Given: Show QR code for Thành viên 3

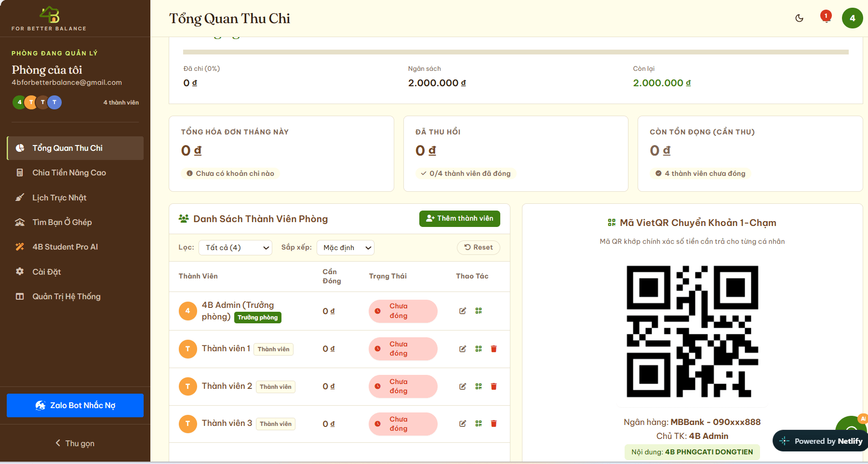Looking at the screenshot, I should click(x=479, y=424).
